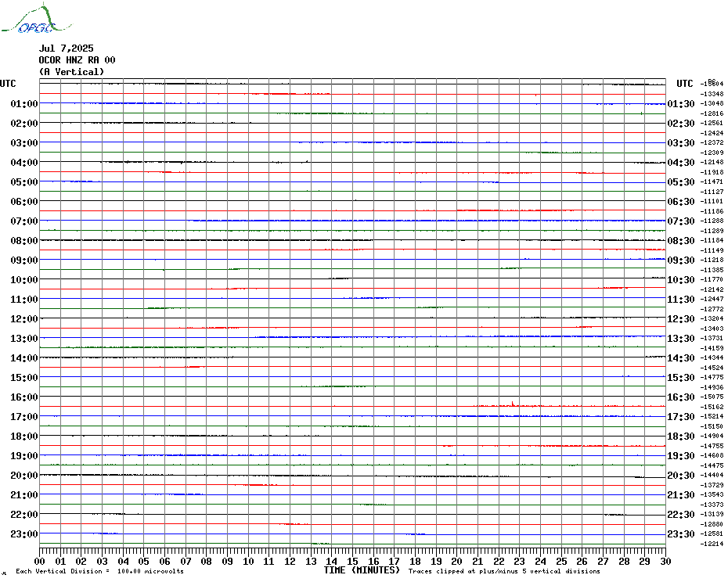This screenshot has width=728, height=582.
Task: Select the date text "Jul 7,2025"
Action: point(67,48)
